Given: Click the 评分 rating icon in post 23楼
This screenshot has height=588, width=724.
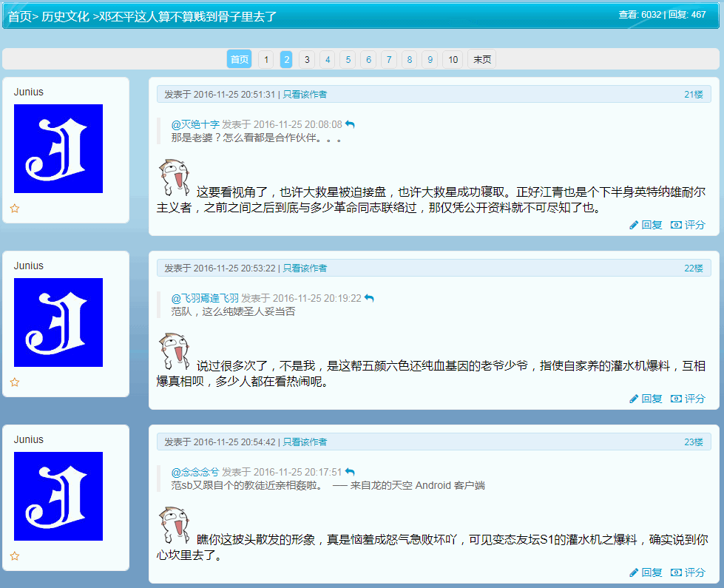Looking at the screenshot, I should pyautogui.click(x=676, y=572).
